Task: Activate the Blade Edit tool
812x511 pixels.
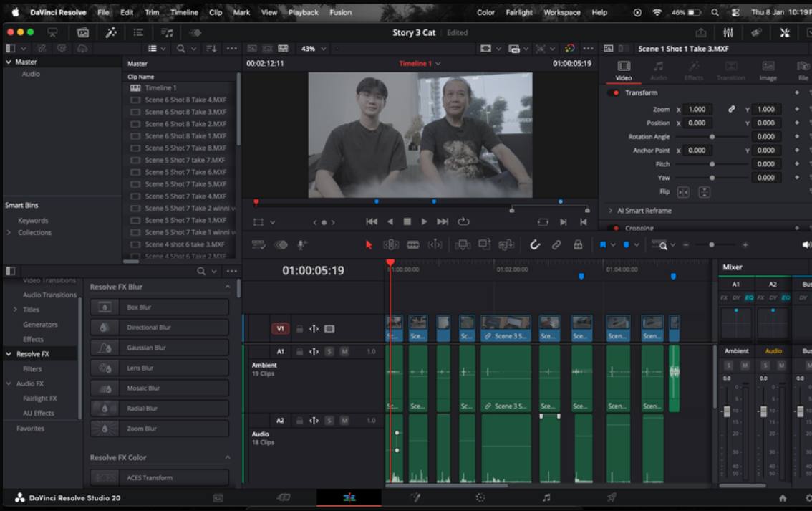Action: coord(413,245)
